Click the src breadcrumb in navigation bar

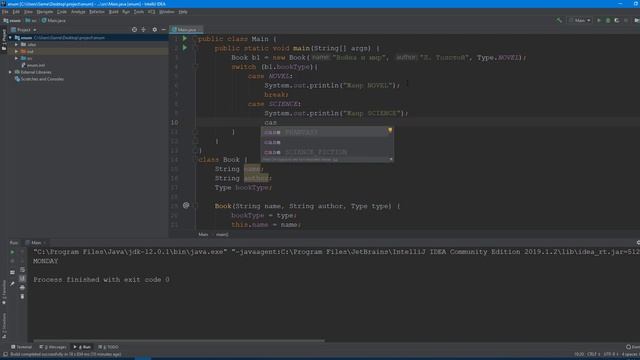click(31, 20)
